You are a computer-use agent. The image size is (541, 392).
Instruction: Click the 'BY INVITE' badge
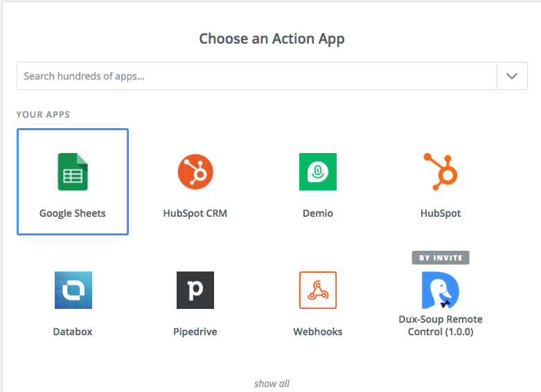coord(441,258)
